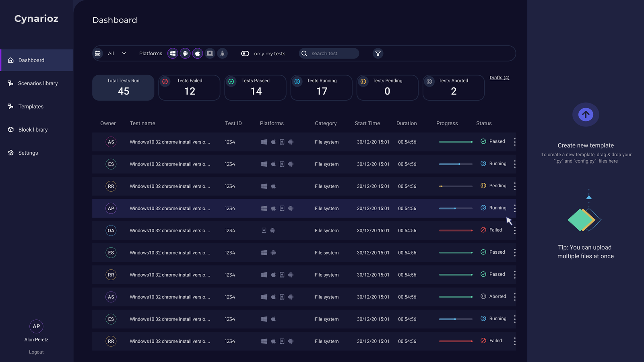644x362 pixels.
Task: Click the Aborted status icon in AS row
Action: (483, 296)
